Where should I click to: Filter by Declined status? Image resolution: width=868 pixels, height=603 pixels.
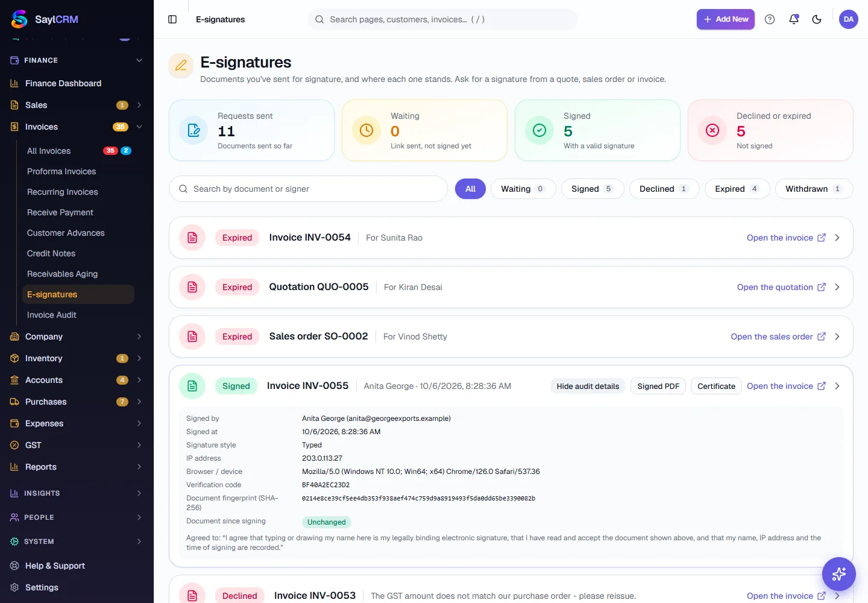click(664, 189)
